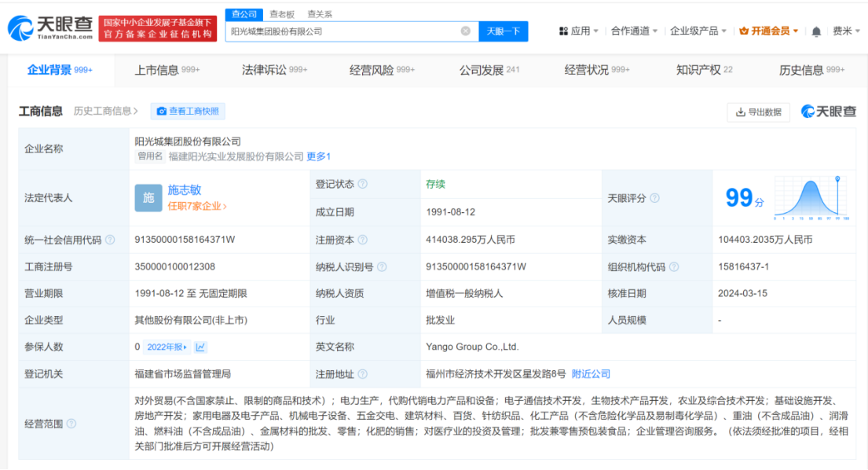
Task: Select the 历史信息 tab
Action: (x=811, y=70)
